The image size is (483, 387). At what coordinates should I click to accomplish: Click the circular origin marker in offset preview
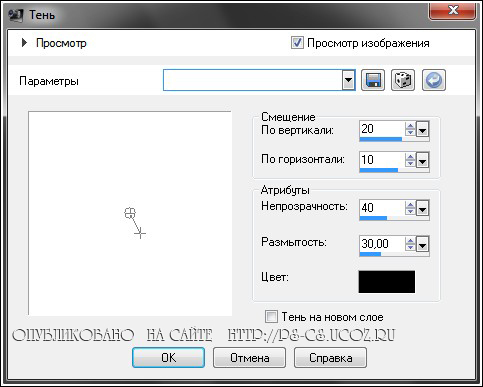pyautogui.click(x=130, y=213)
